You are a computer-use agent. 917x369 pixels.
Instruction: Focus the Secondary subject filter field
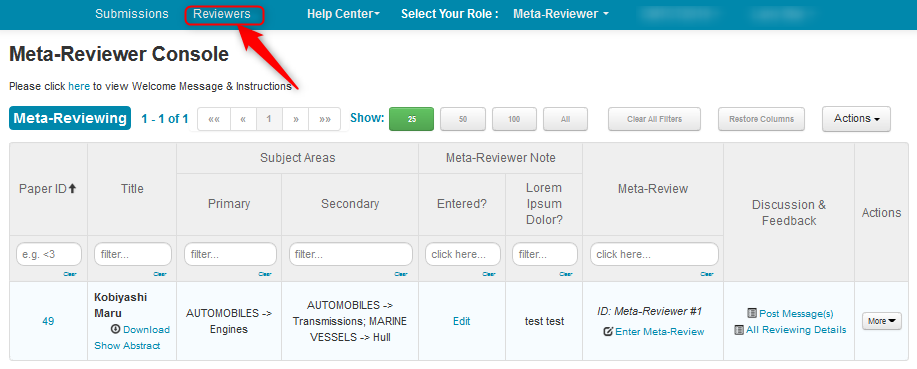(x=350, y=254)
